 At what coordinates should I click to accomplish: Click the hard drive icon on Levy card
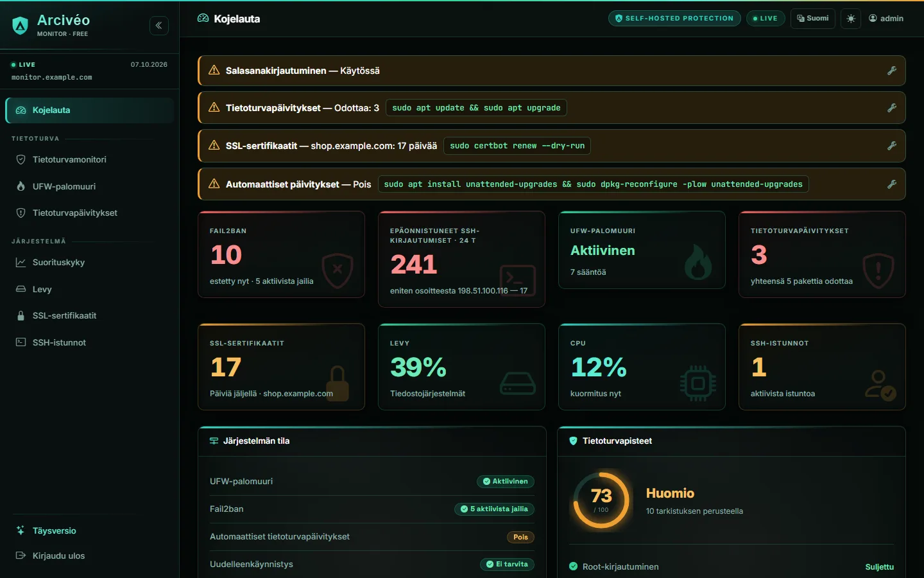click(x=518, y=383)
